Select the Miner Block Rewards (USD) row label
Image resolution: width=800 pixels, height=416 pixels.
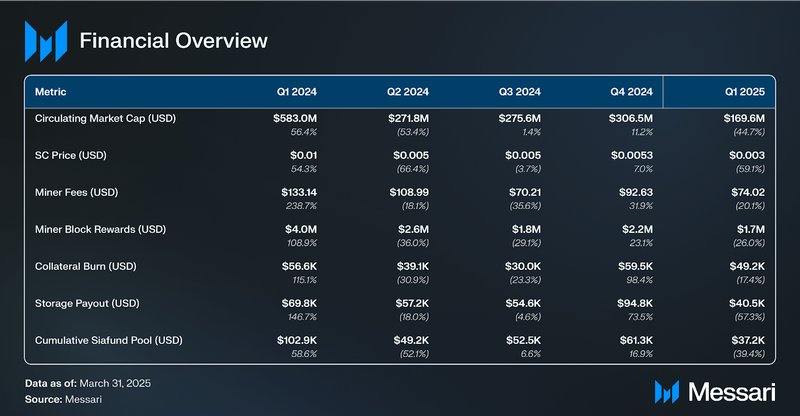click(100, 229)
